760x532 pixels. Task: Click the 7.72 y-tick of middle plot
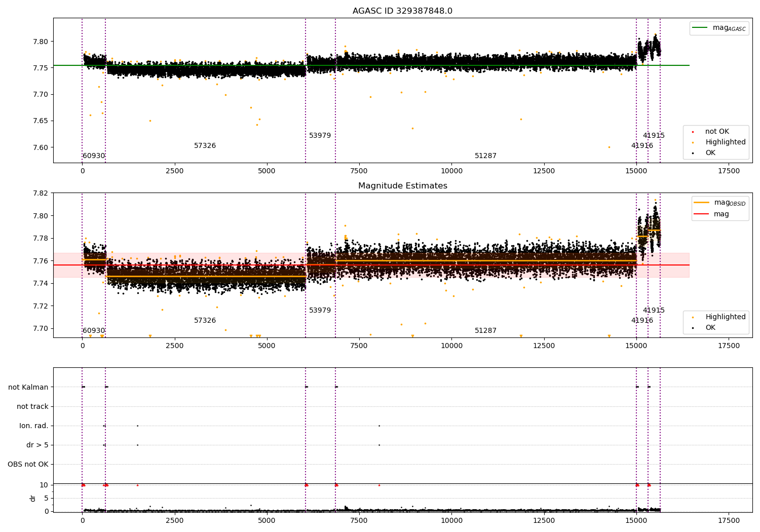pos(41,306)
